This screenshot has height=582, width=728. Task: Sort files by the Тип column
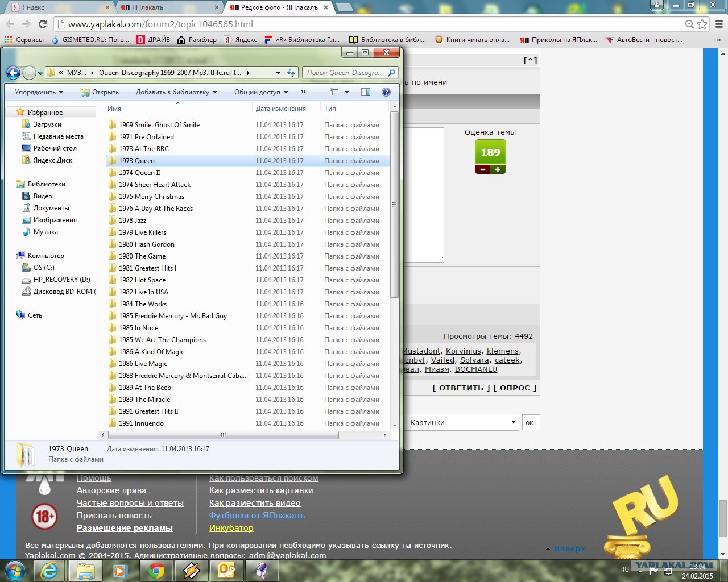click(x=355, y=109)
